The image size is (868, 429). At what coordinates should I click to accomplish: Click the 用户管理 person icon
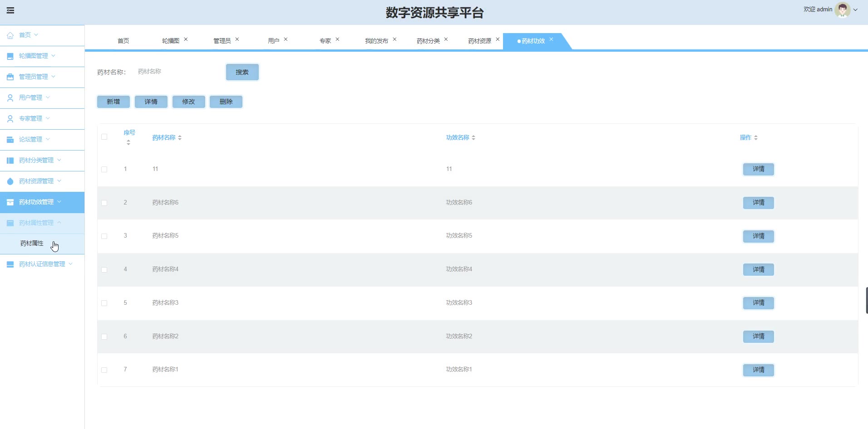[x=10, y=98]
